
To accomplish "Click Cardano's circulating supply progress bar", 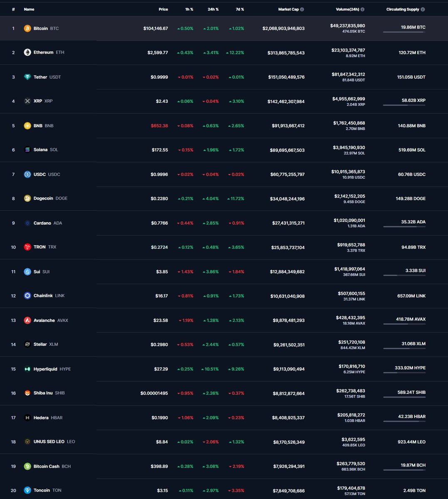I will [x=404, y=227].
